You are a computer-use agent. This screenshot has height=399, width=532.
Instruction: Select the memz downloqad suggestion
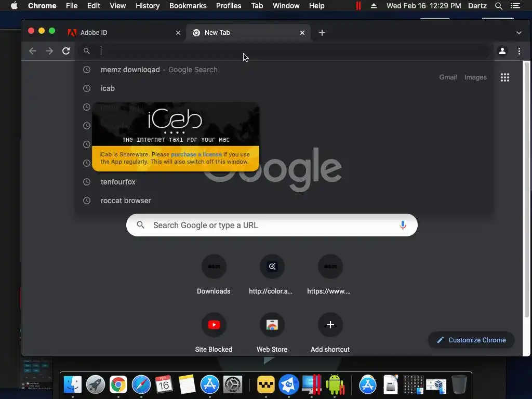tap(284, 70)
